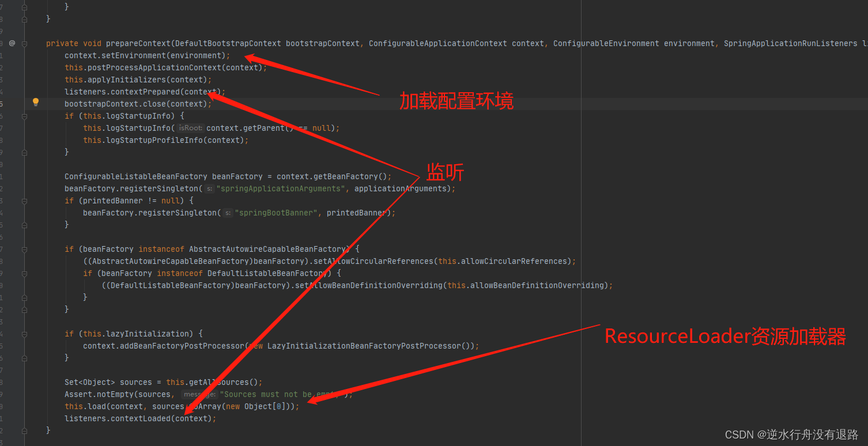Fold the if (printedBanner != null) block

coord(24,201)
